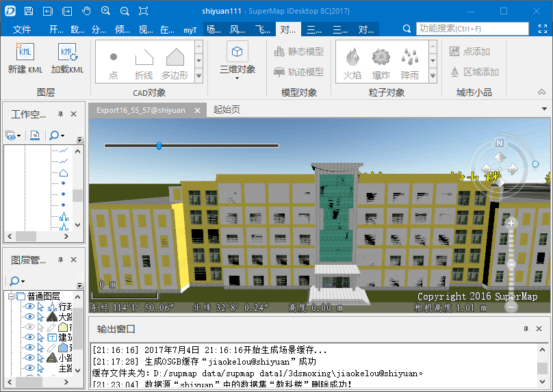Add an Explosion (爆炸) particle object
This screenshot has width=553, height=392.
click(381, 62)
